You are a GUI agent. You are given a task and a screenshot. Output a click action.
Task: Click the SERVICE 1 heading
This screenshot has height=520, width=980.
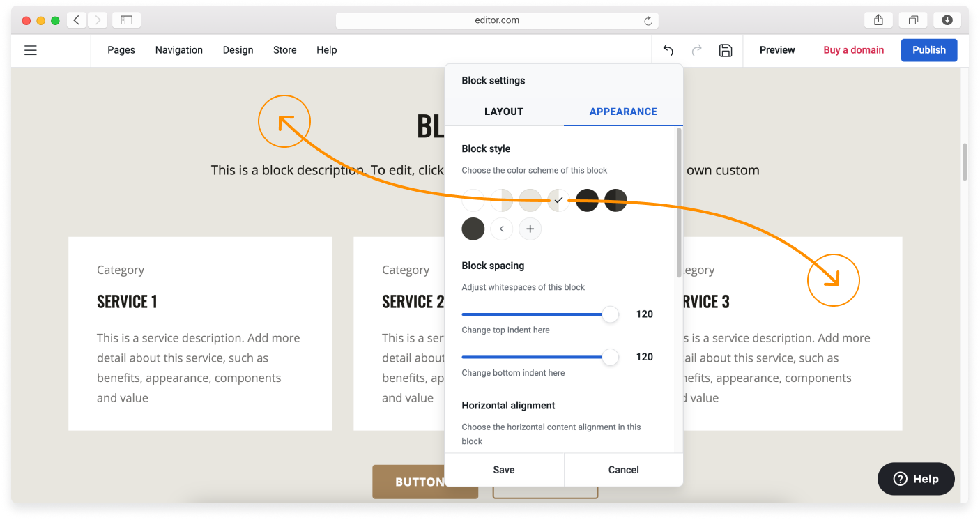(127, 302)
